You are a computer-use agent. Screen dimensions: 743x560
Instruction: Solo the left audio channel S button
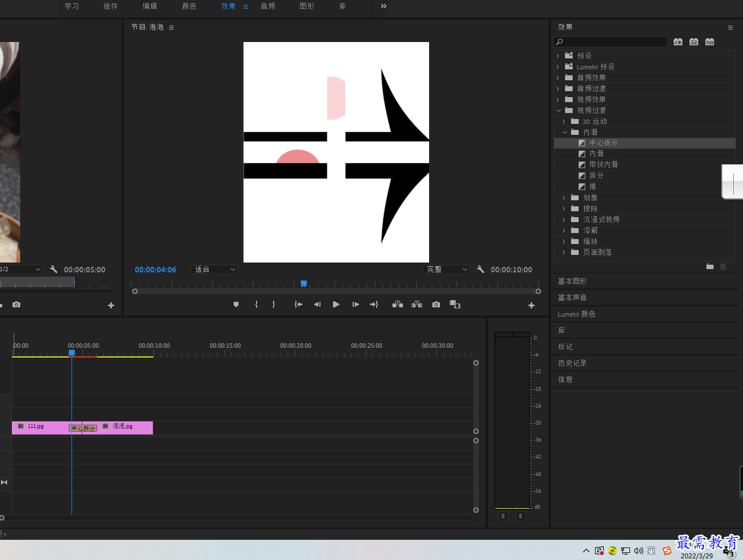(503, 516)
